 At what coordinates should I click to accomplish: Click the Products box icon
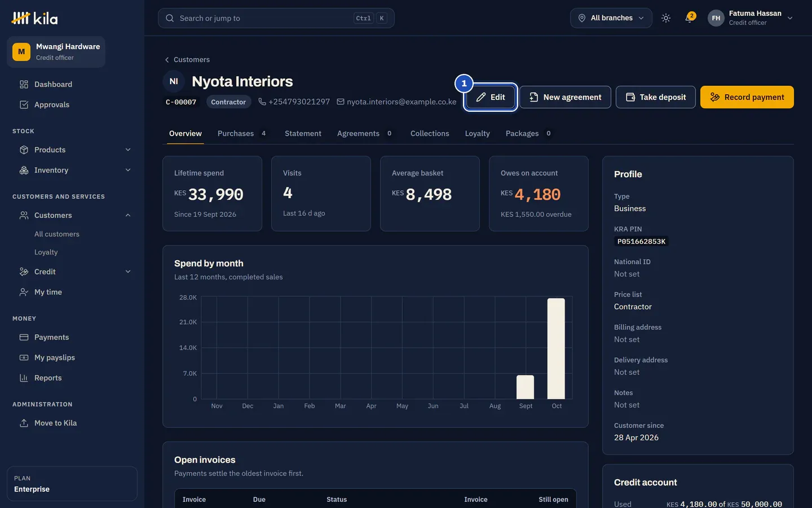click(x=24, y=150)
